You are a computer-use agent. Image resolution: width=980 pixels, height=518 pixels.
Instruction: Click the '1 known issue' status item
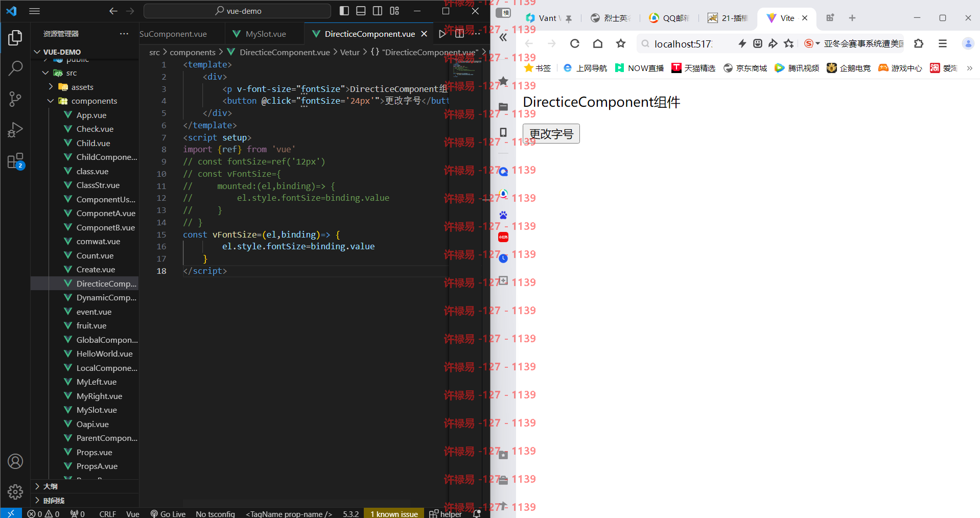(394, 514)
